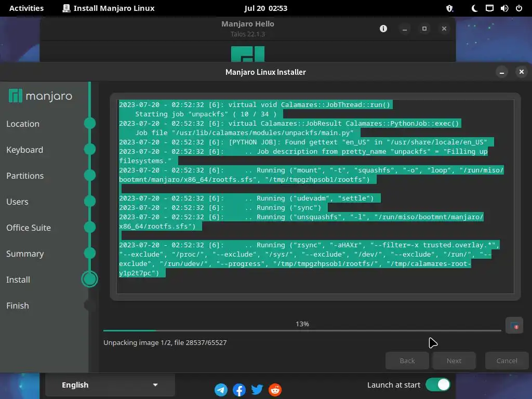Open the Twitter bird icon
This screenshot has width=532, height=399.
click(x=257, y=390)
